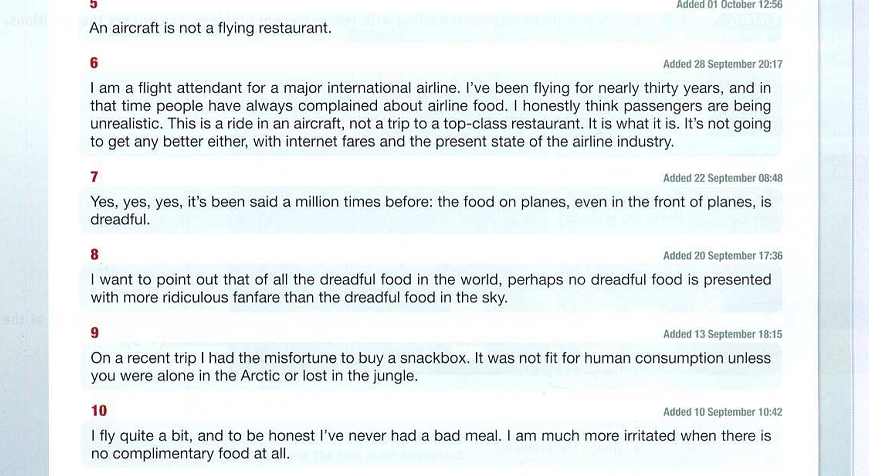The height and width of the screenshot is (476, 869).
Task: Select the 'aircraft is not a flying restaurant' comment
Action: click(x=210, y=28)
